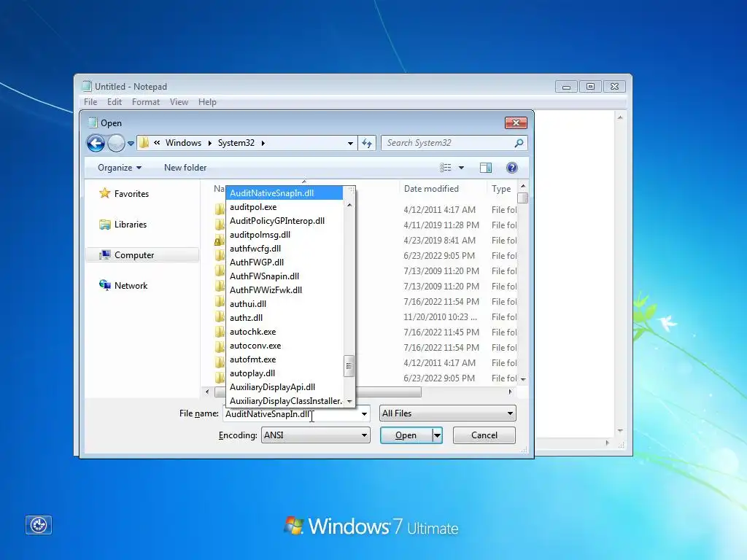Expand the Open button split arrow
Viewport: 747px width, 560px height.
tap(438, 435)
